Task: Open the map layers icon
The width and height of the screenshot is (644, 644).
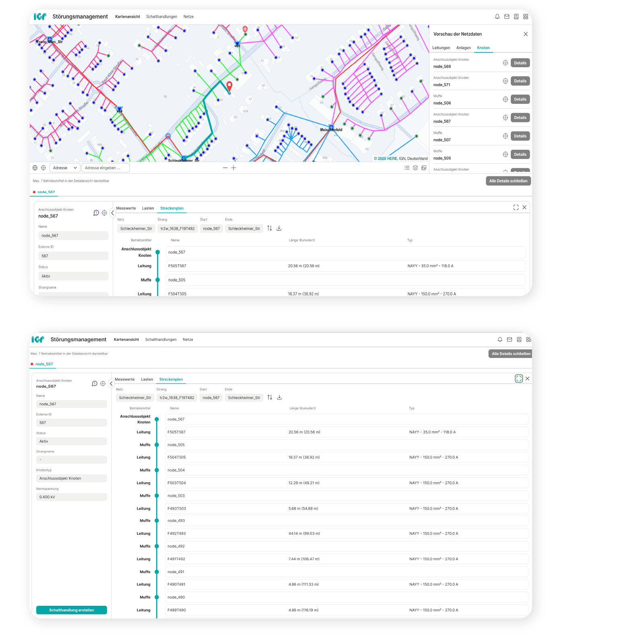Action: click(415, 168)
